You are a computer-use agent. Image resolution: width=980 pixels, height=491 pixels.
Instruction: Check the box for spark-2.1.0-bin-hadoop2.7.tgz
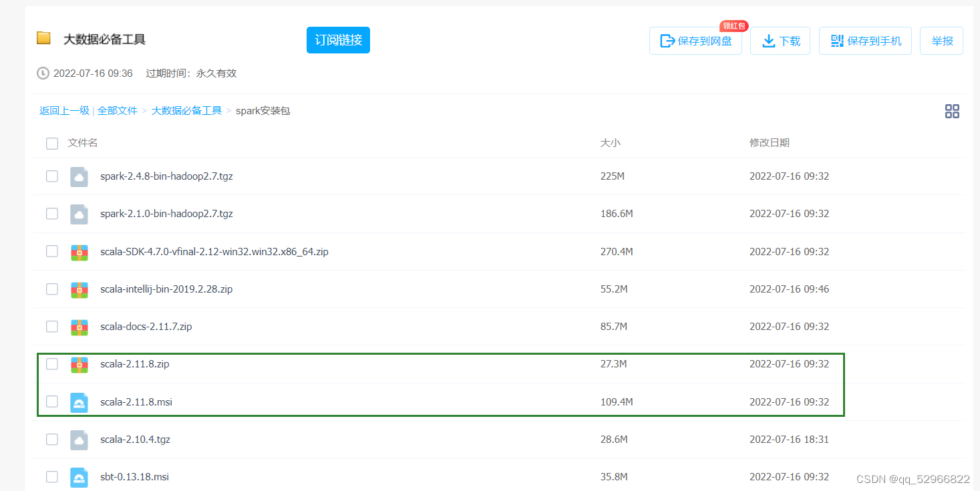(52, 214)
